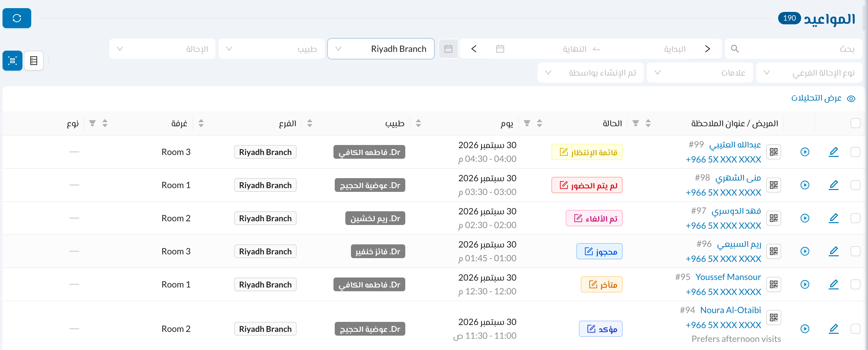
Task: Open patient ريم السبيعي profile link
Action: tap(739, 244)
